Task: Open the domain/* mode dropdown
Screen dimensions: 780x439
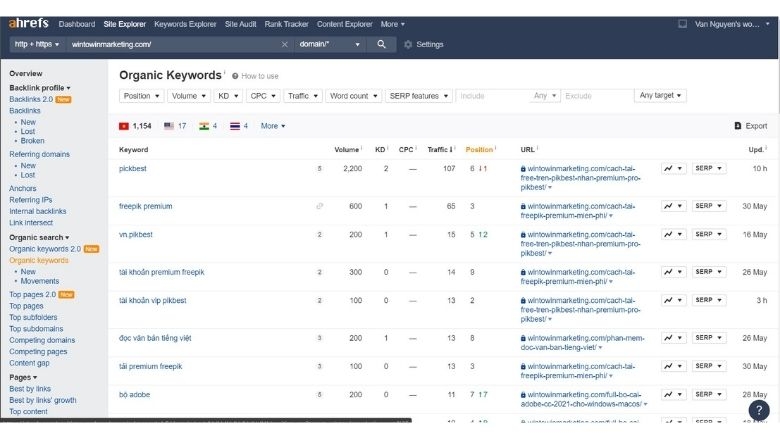Action: tap(329, 44)
